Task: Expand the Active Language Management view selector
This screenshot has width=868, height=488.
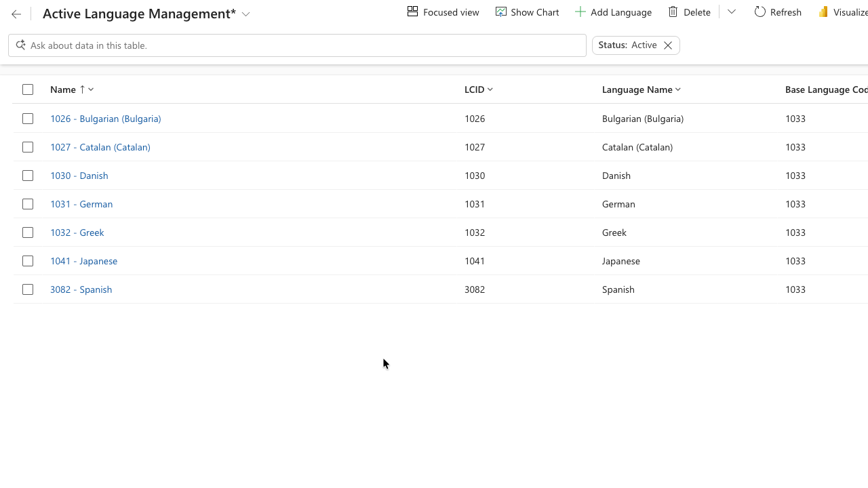Action: [246, 14]
